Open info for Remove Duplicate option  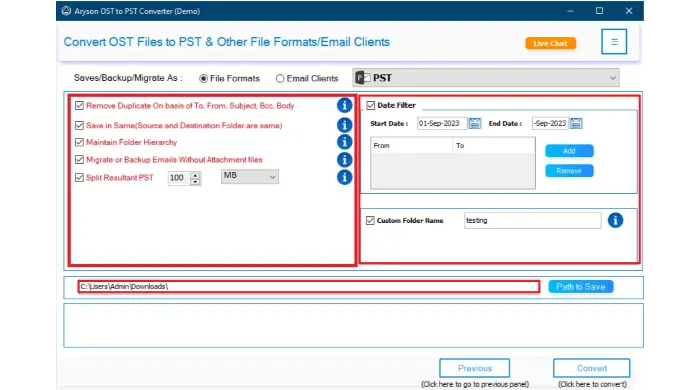click(344, 105)
